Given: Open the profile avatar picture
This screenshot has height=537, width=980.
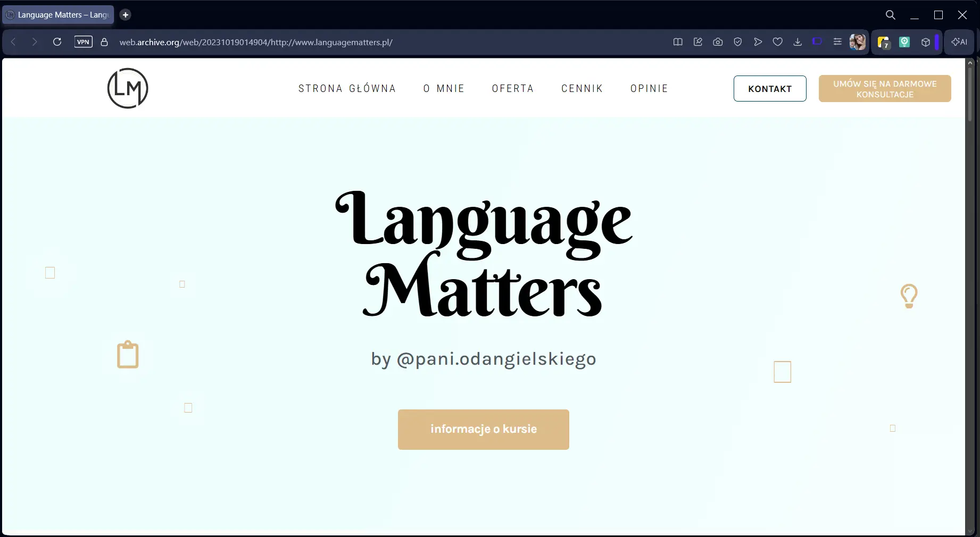Looking at the screenshot, I should coord(858,42).
